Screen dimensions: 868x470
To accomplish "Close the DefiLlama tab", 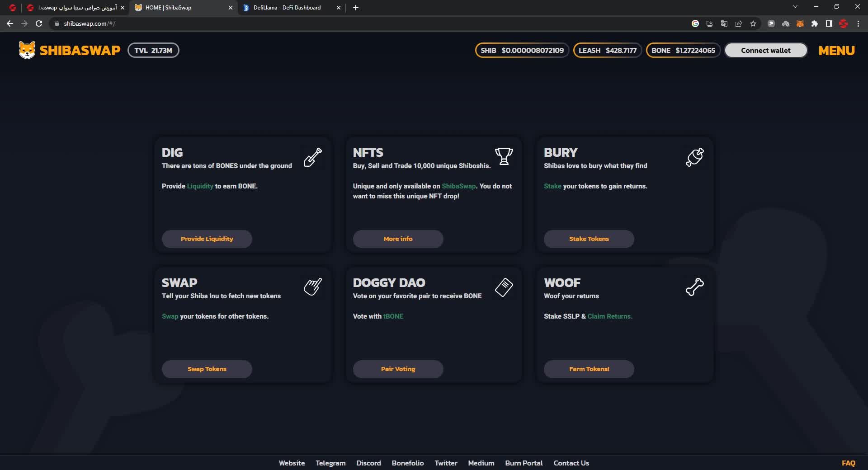I will (338, 8).
